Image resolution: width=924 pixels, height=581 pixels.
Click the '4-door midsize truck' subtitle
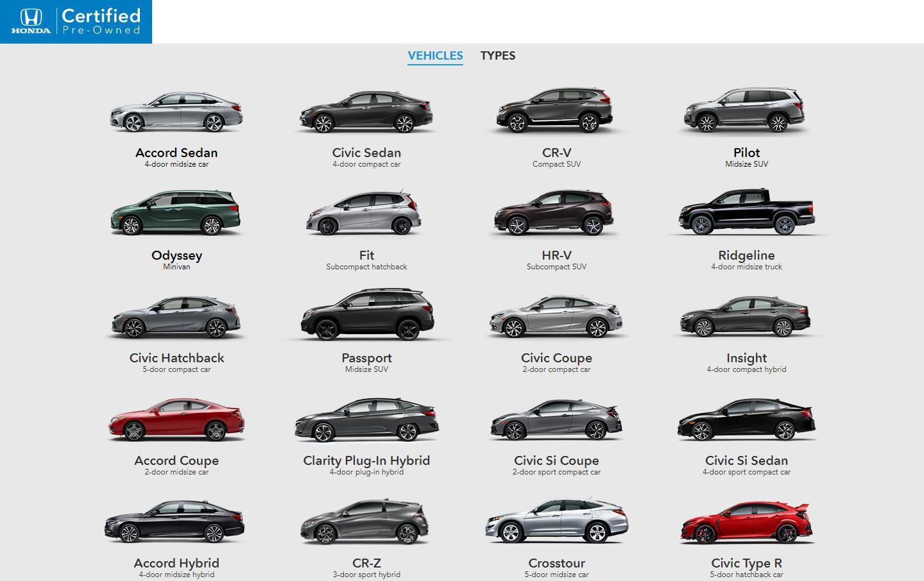pos(746,267)
